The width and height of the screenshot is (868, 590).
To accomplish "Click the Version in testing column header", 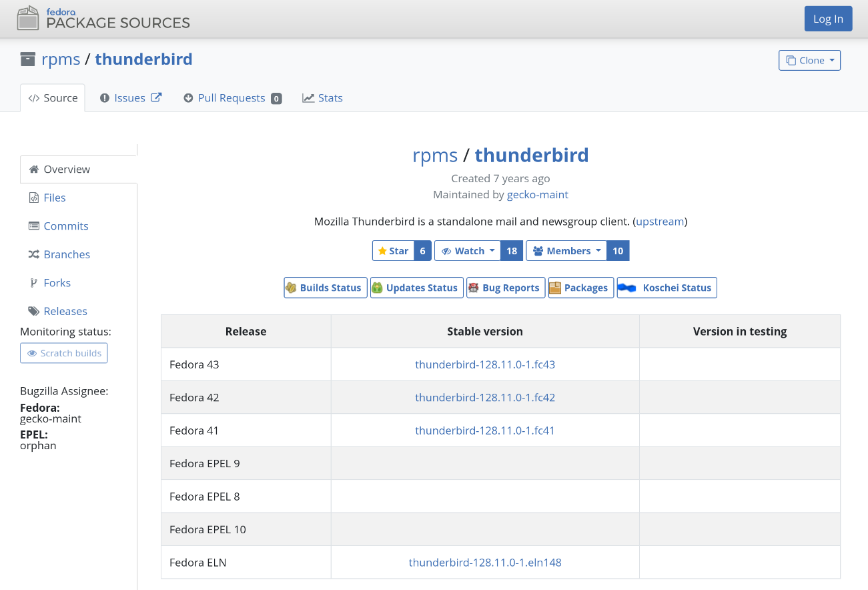I will (x=740, y=332).
